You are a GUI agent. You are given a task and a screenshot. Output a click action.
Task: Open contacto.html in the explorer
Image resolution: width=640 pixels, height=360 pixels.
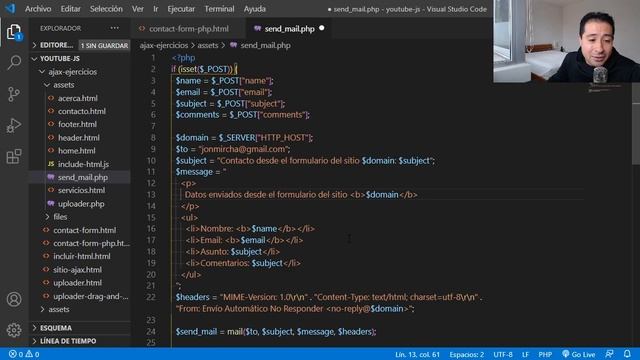coord(82,111)
